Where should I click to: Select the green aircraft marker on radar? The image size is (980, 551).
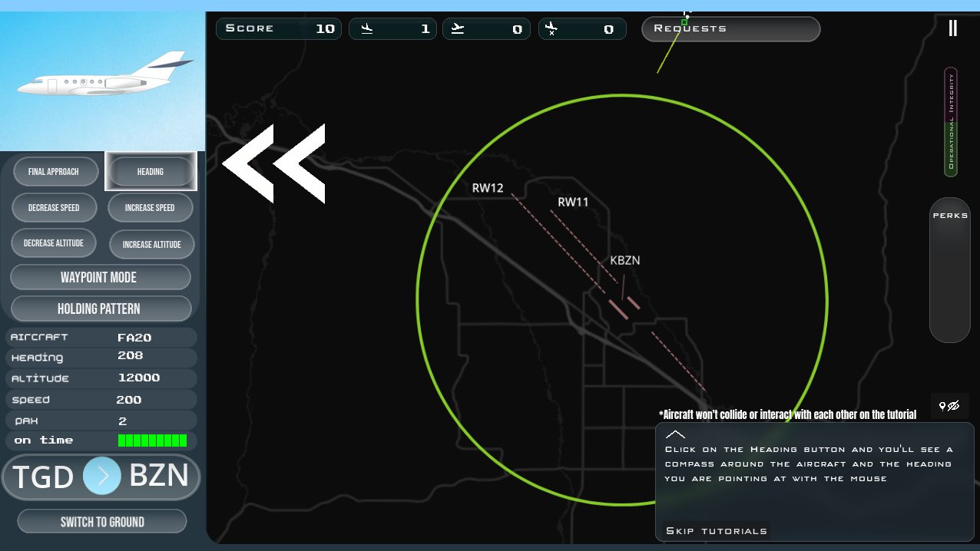684,22
